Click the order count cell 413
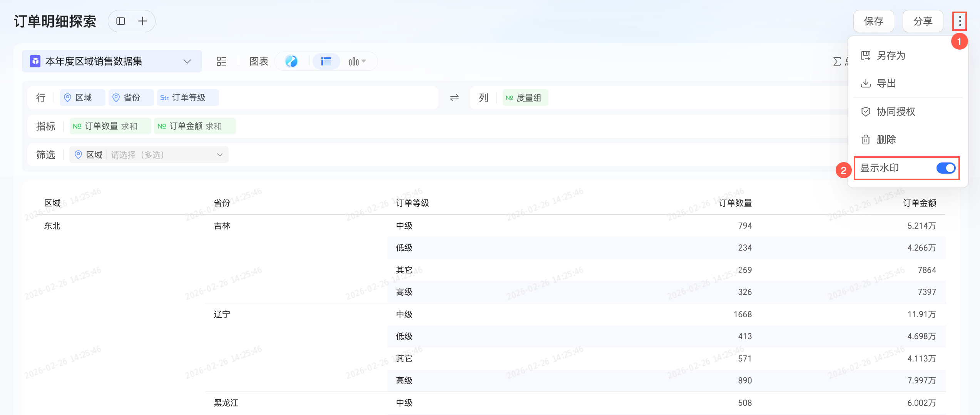The width and height of the screenshot is (980, 415). click(x=745, y=336)
